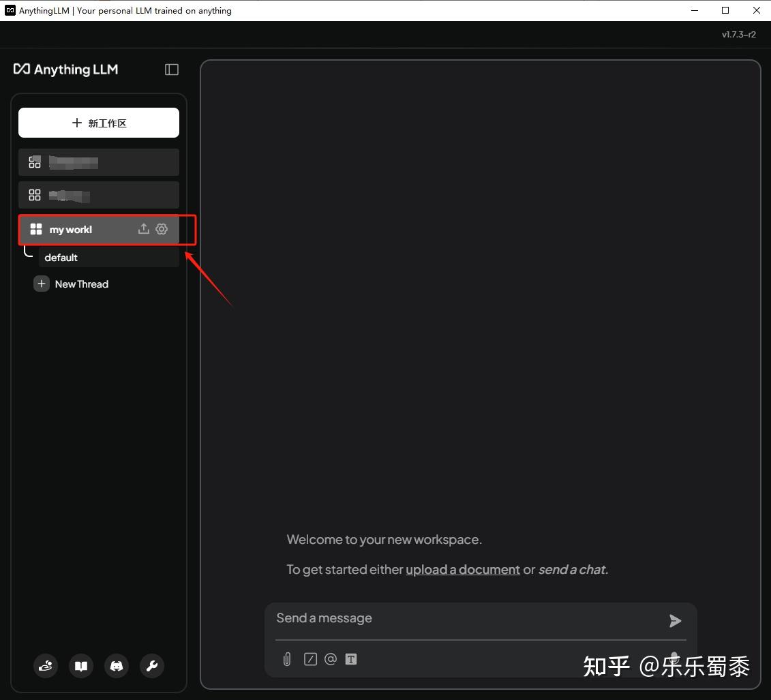This screenshot has height=700, width=771.
Task: Open the second blurred workspace entry
Action: 99,195
